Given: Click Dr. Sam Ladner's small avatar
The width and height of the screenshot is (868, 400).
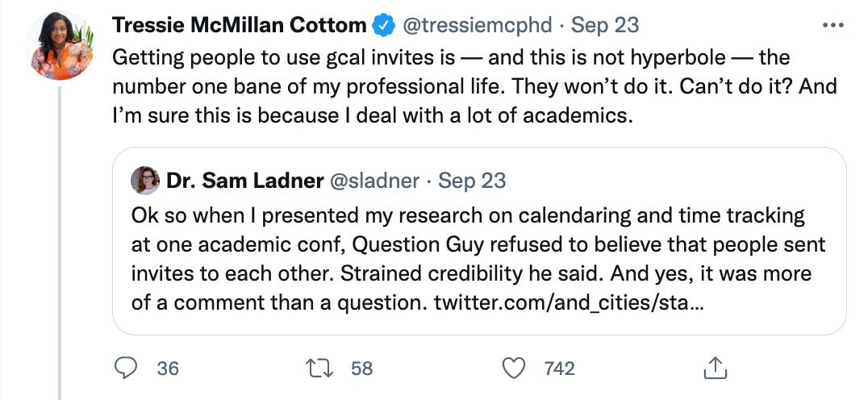Looking at the screenshot, I should [x=146, y=181].
